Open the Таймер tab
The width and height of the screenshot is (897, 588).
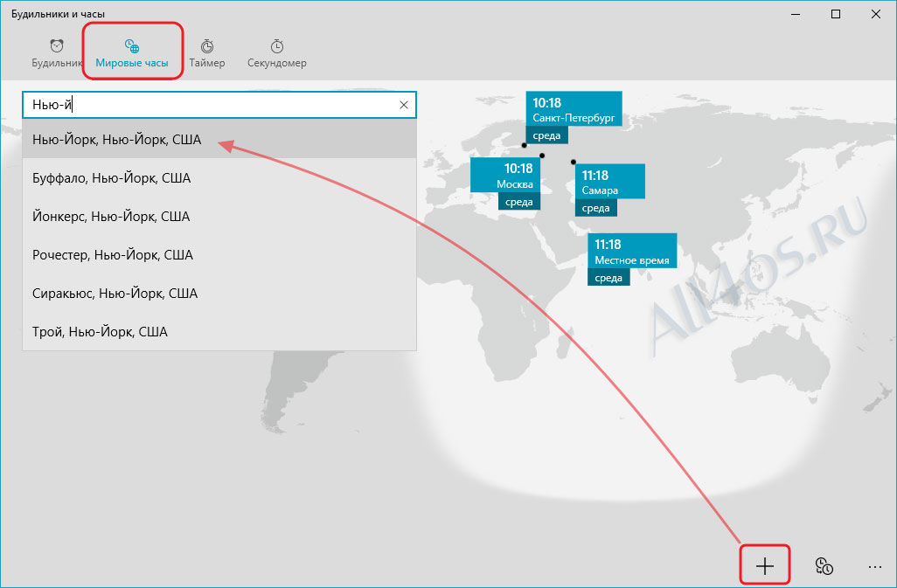click(207, 53)
